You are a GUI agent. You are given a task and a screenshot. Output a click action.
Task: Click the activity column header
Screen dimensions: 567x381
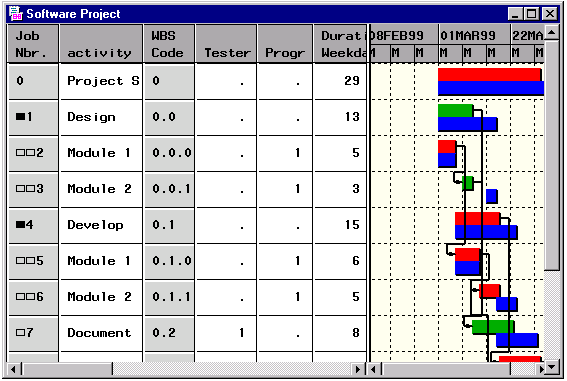pyautogui.click(x=101, y=44)
